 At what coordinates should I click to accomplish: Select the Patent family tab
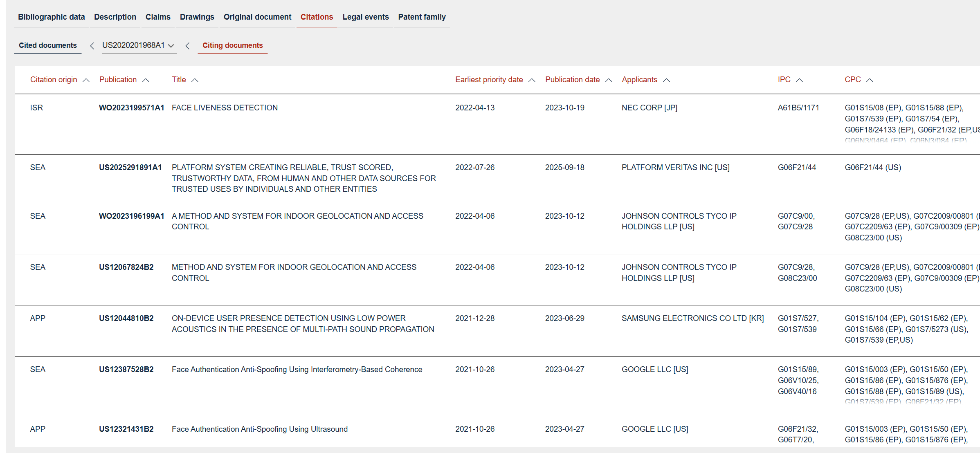click(x=422, y=17)
